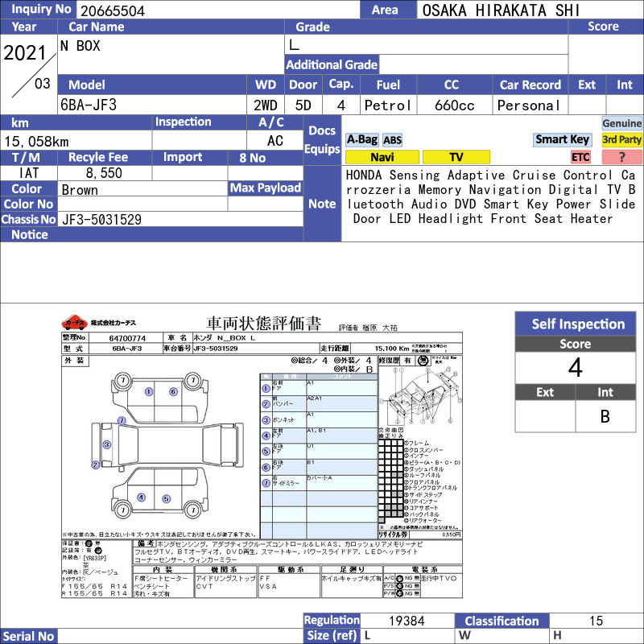This screenshot has height=644, width=644.
Task: Click the A-Bag equipment badge
Action: 361,139
